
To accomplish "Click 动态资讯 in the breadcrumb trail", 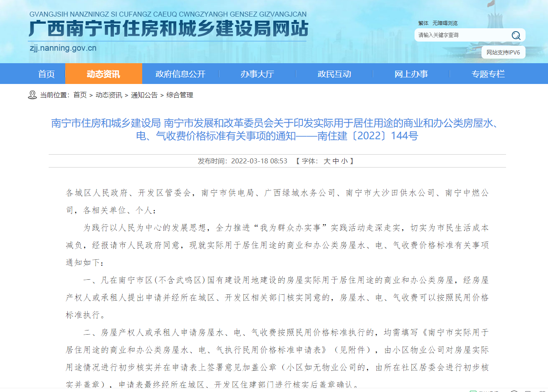I will [x=109, y=95].
